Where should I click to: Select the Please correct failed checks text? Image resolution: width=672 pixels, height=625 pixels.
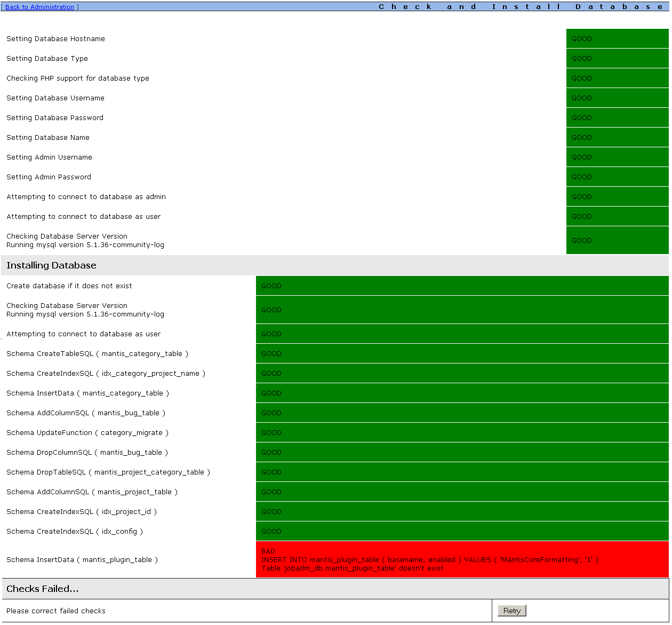[56, 611]
